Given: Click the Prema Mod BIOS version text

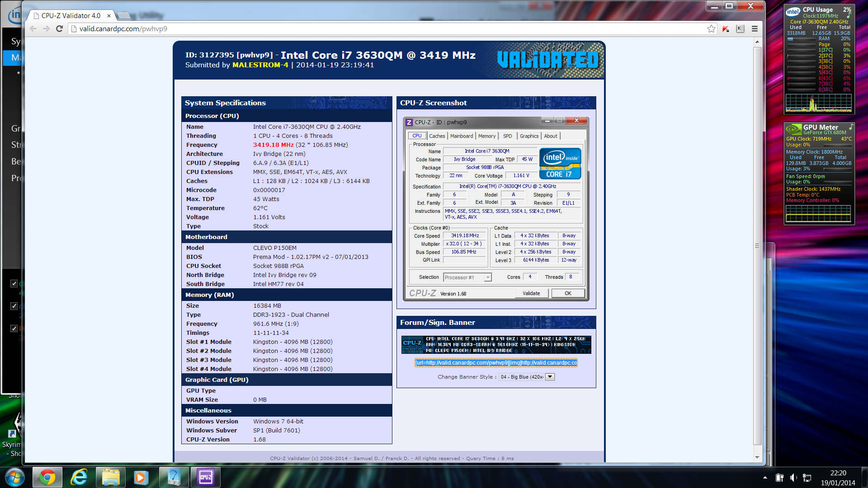Looking at the screenshot, I should click(311, 257).
